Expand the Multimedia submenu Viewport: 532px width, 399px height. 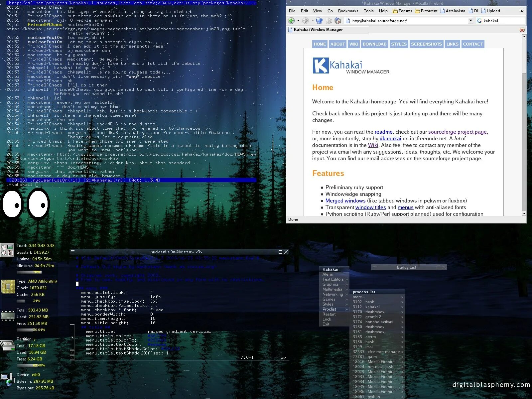pyautogui.click(x=335, y=289)
